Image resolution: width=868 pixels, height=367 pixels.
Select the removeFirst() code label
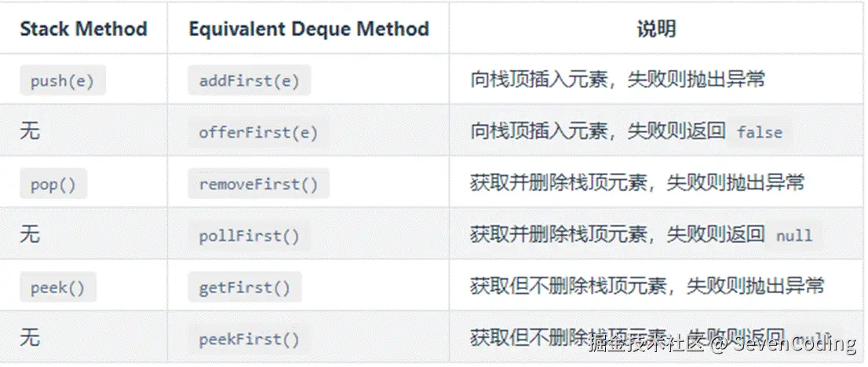[x=258, y=184]
